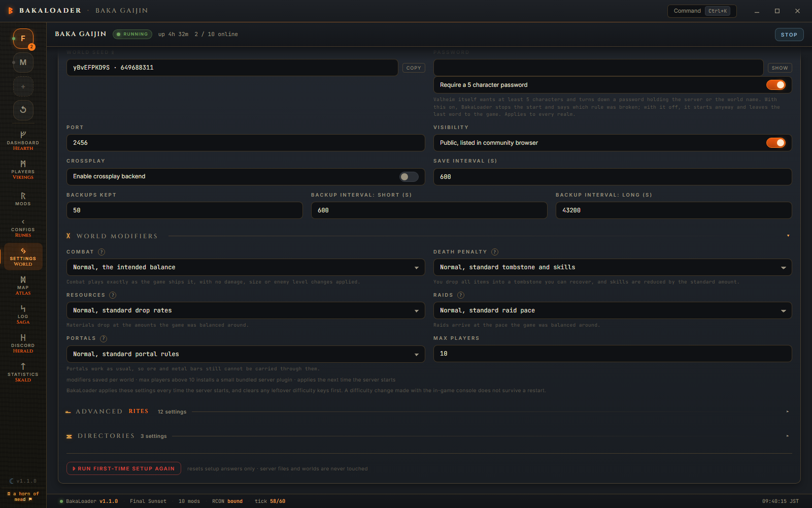Image resolution: width=812 pixels, height=508 pixels.
Task: Click the Directories section icon
Action: coord(69,436)
